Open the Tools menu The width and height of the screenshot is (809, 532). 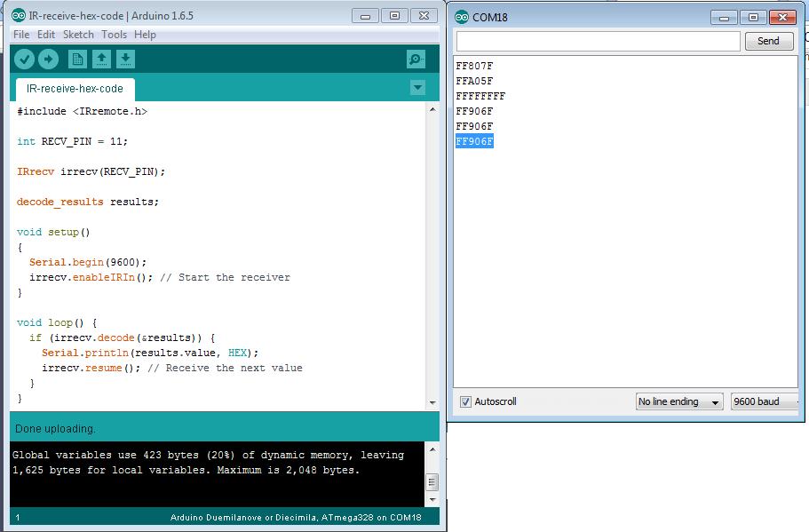(114, 35)
